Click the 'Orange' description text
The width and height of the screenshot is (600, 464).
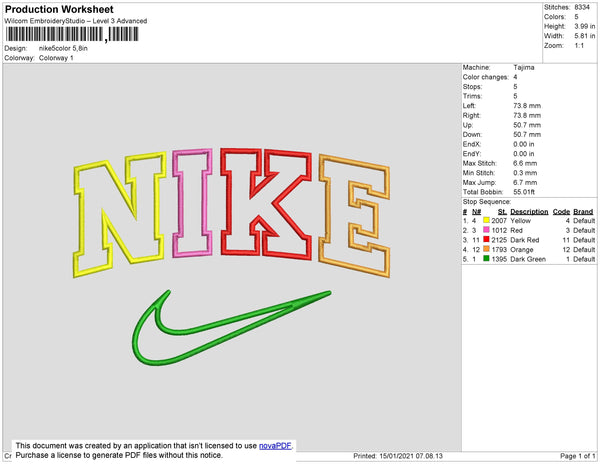coord(522,249)
